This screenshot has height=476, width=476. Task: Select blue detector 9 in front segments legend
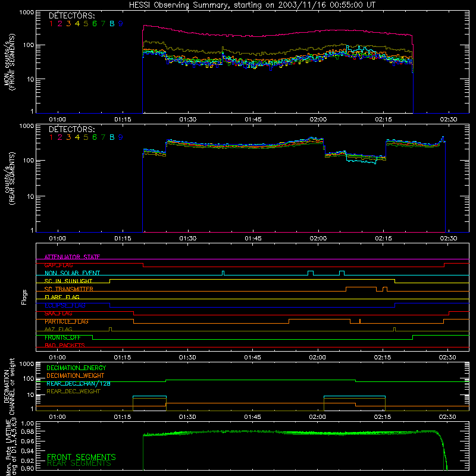click(121, 24)
